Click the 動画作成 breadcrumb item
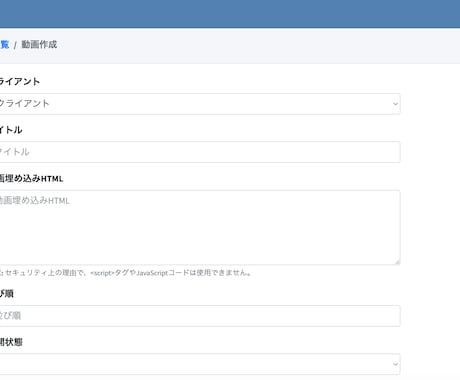460x380 pixels. pyautogui.click(x=39, y=44)
